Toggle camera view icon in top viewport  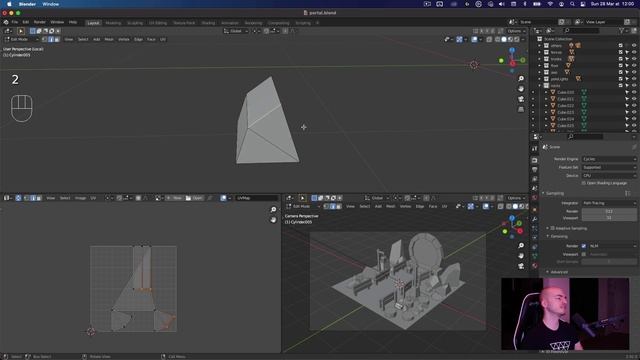pyautogui.click(x=521, y=99)
